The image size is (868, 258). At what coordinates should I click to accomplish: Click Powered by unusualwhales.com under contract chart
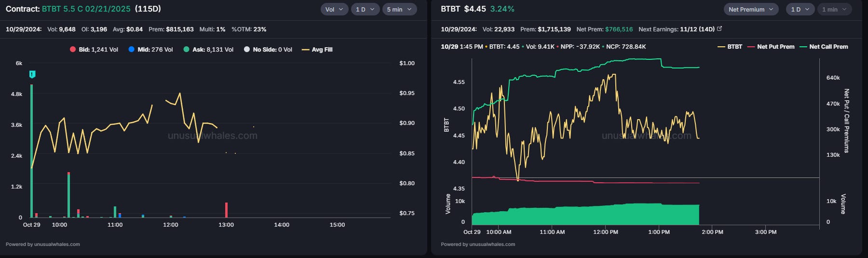43,244
